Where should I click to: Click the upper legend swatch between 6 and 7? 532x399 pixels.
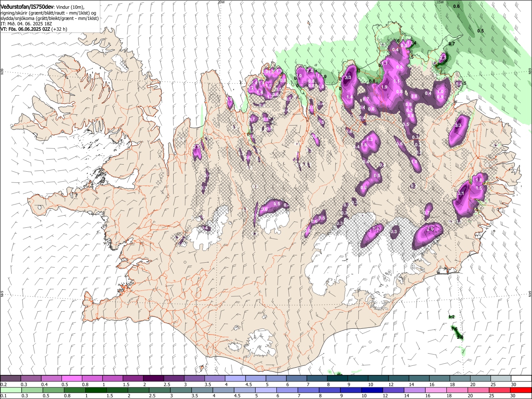(297, 378)
